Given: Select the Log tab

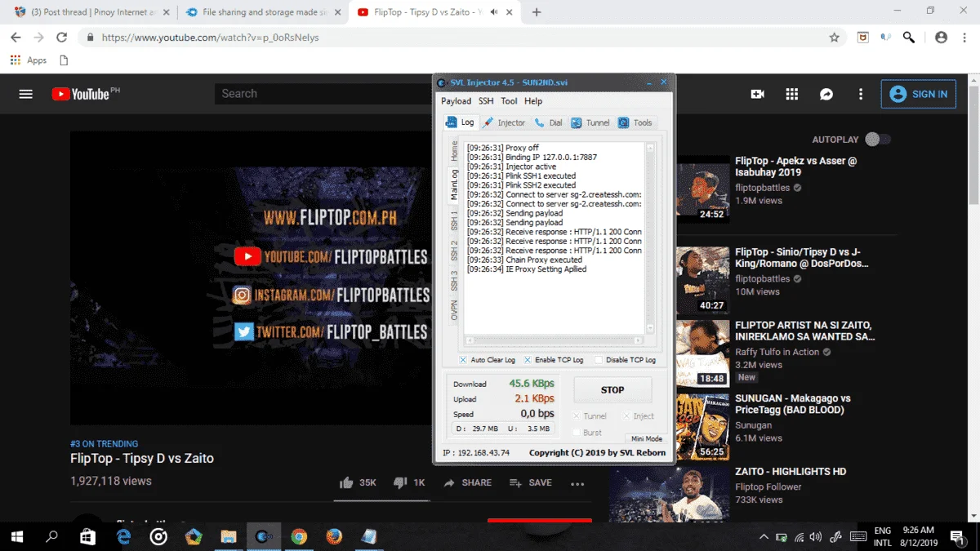Looking at the screenshot, I should click(x=460, y=122).
